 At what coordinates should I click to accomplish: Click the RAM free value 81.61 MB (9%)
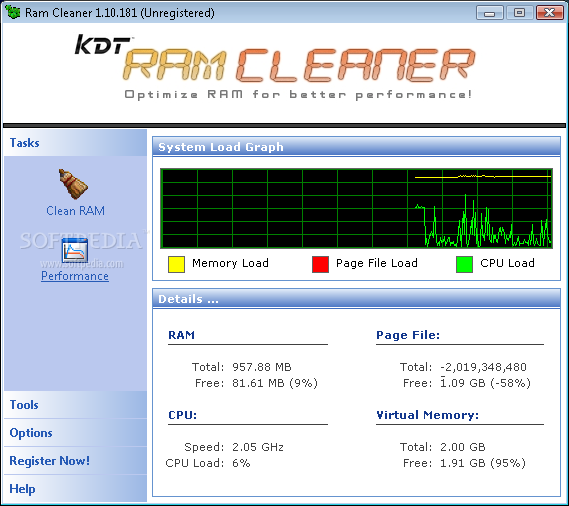click(x=275, y=383)
